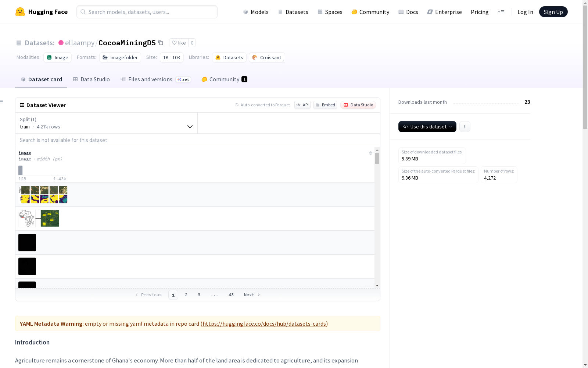Open the Spaces menu

coord(330,12)
